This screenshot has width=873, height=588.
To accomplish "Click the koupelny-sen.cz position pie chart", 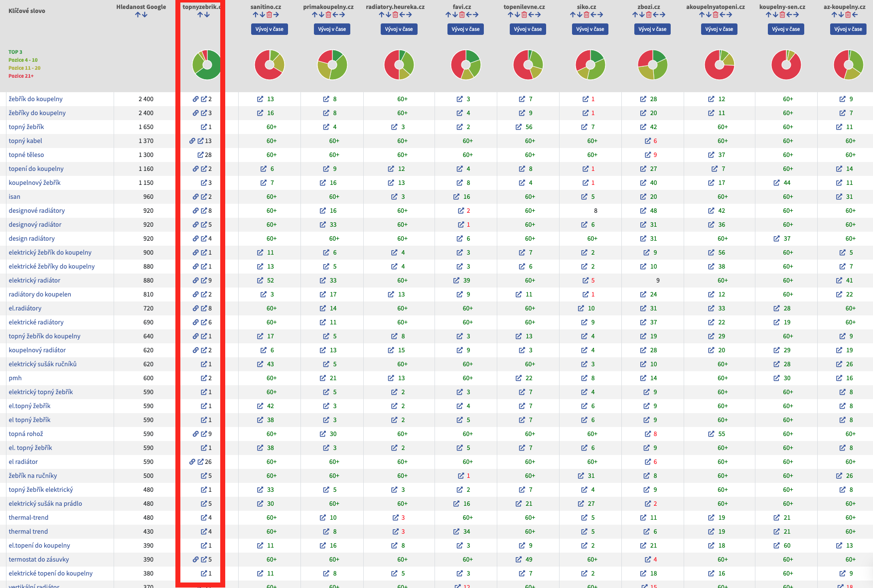I will pos(786,65).
